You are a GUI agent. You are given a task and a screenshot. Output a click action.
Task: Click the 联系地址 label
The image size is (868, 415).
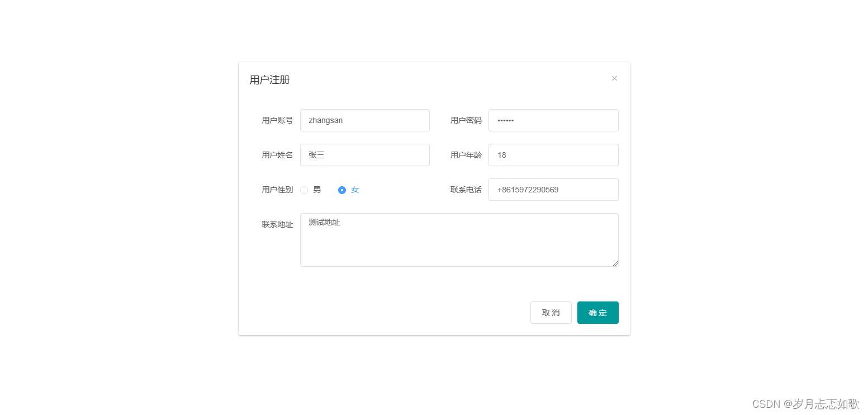[277, 224]
